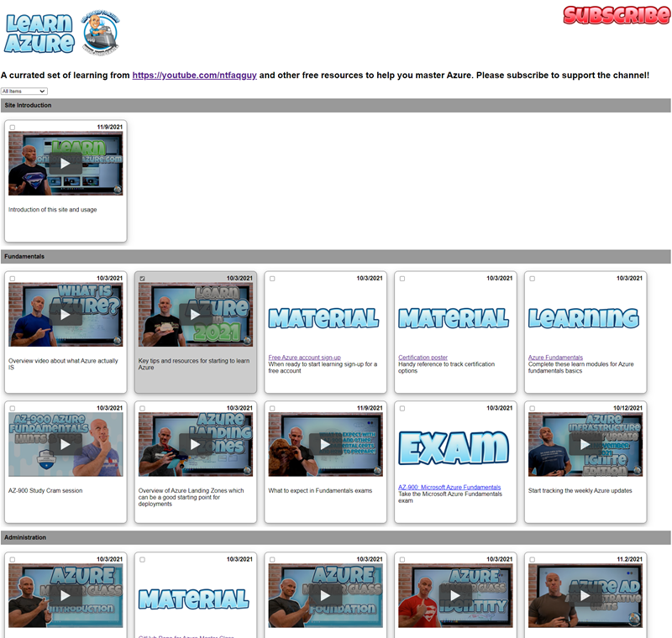The image size is (672, 638).
Task: Check the Azure AD Administrative Units checkbox
Action: tap(532, 560)
